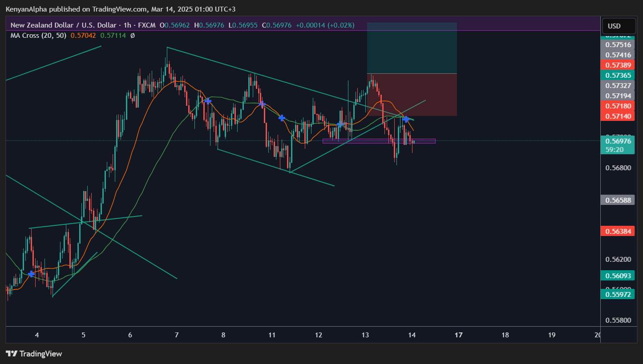Click the New Zealand Dollar / U.S. Dollar title

click(64, 25)
